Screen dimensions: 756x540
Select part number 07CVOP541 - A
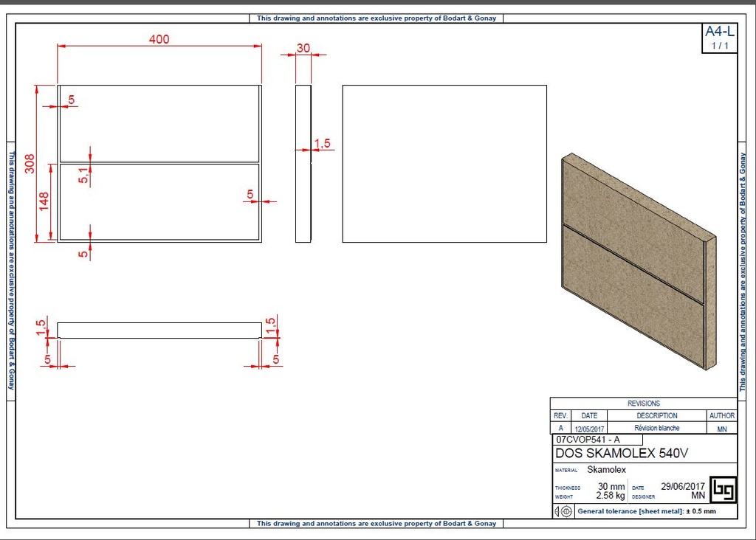[588, 440]
